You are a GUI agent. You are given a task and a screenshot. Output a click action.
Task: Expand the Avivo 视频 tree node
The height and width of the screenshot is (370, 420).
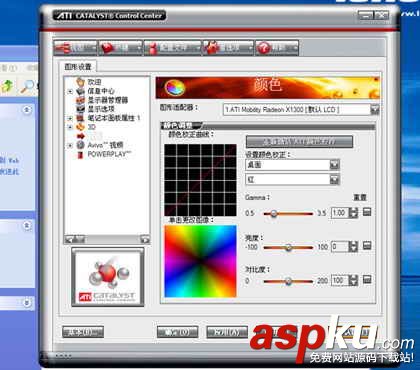(x=70, y=145)
